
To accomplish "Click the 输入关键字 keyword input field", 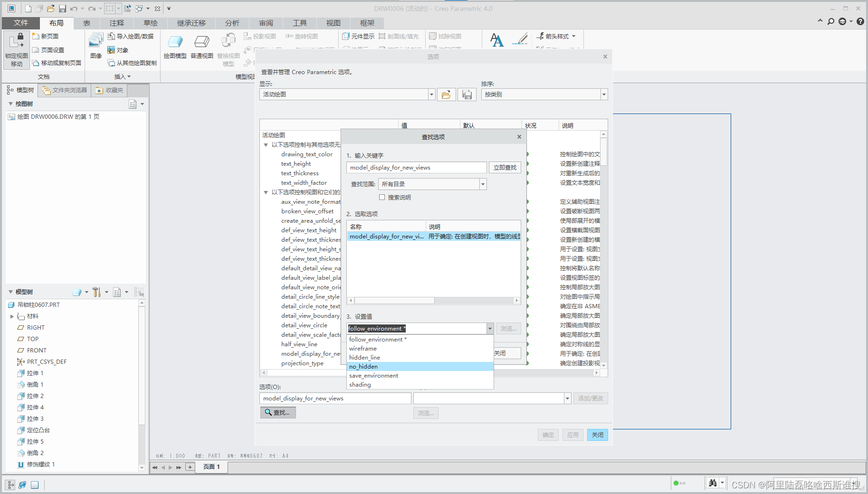I will pos(417,168).
